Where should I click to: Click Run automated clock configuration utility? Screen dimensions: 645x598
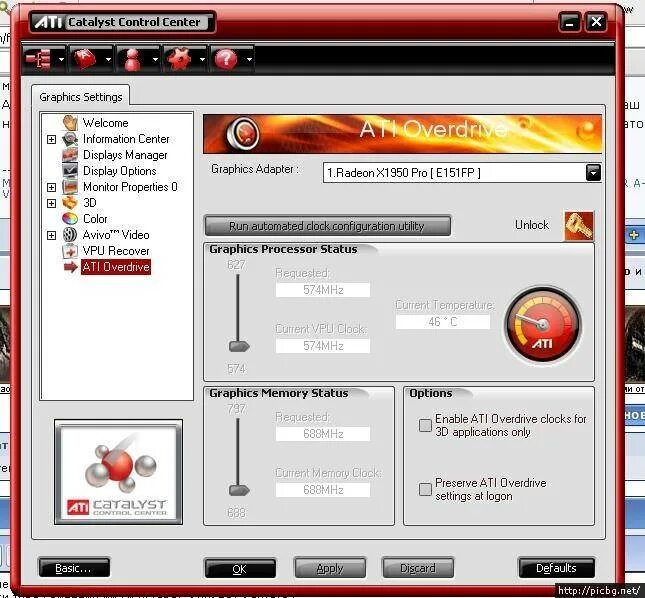(x=327, y=226)
